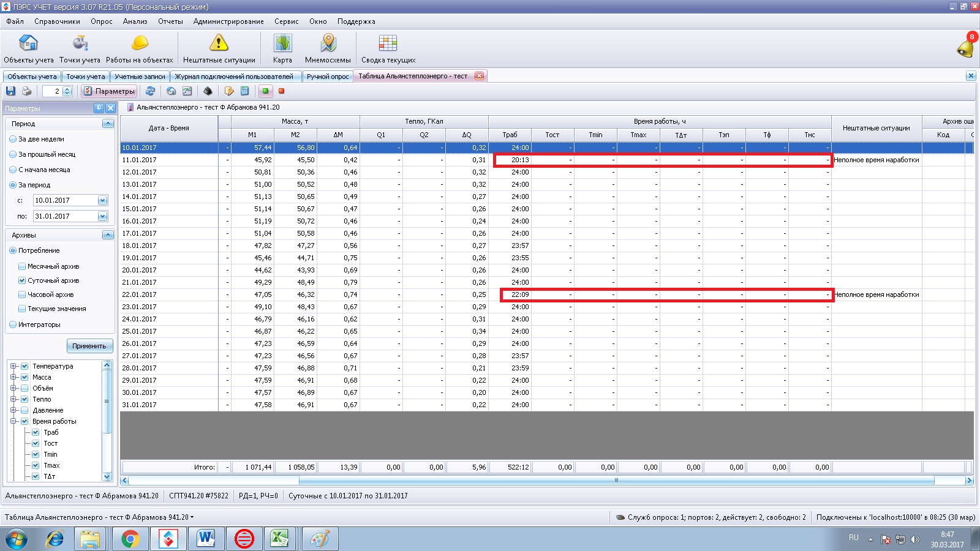Click the parameters tree scroll down arrow
980x551 pixels.
pyautogui.click(x=107, y=477)
